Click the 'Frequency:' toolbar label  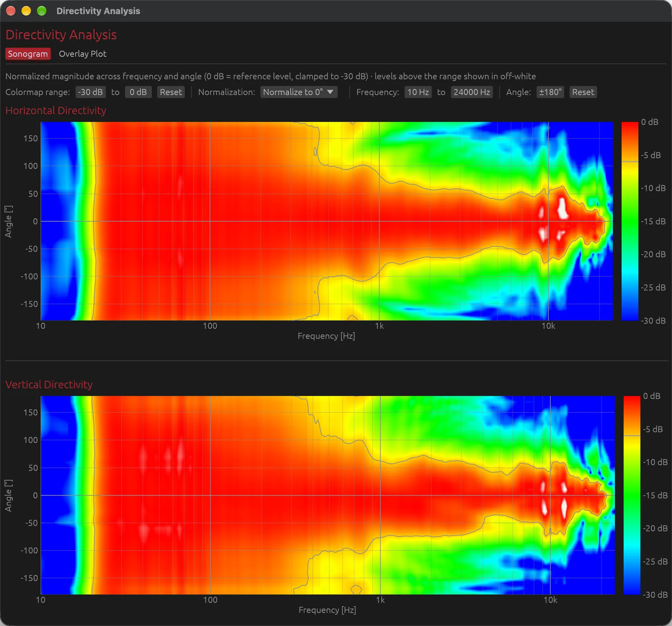[x=377, y=92]
